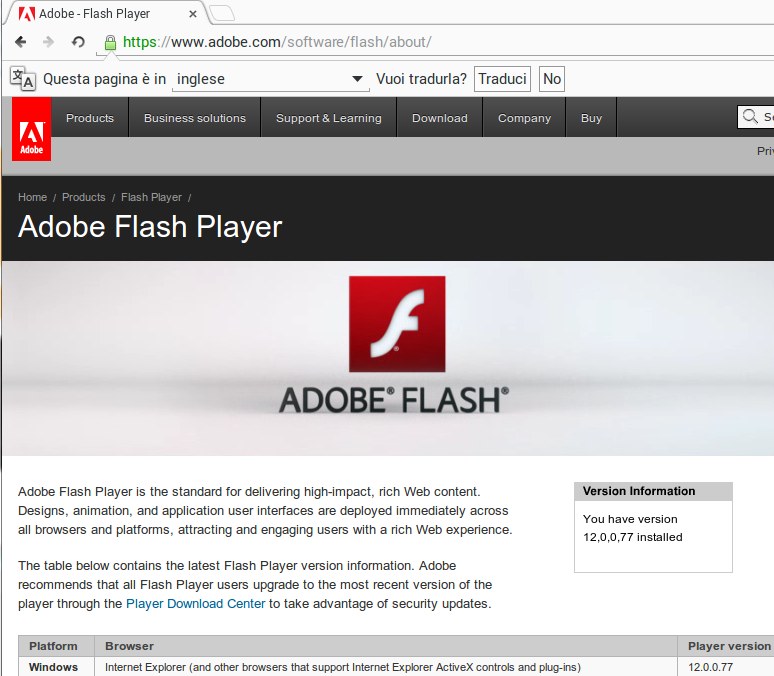Click the address bar URL
This screenshot has height=676, width=774.
click(277, 42)
